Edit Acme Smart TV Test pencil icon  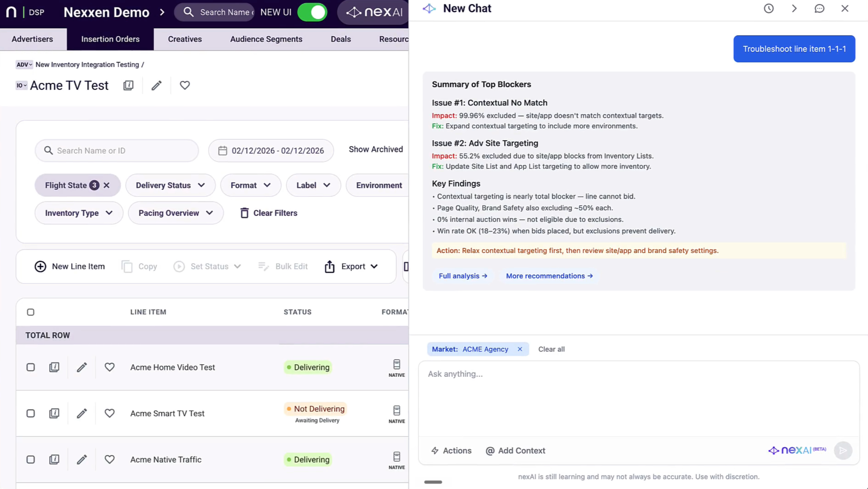coord(82,413)
